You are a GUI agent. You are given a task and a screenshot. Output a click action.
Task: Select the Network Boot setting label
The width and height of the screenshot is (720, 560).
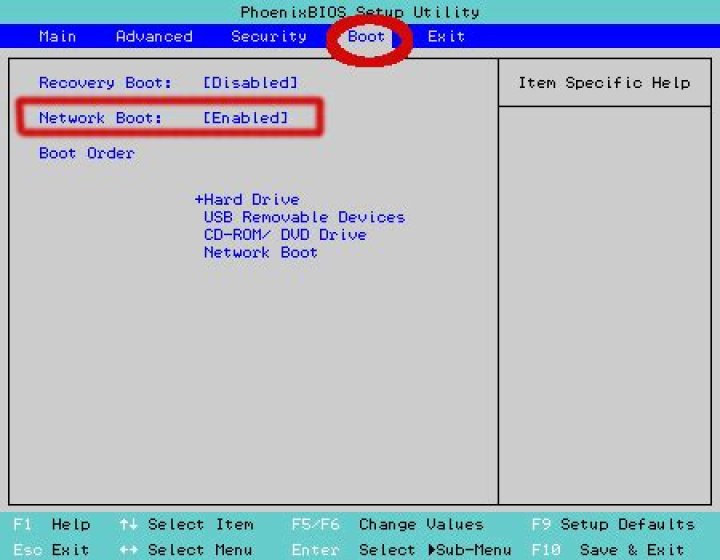click(101, 118)
